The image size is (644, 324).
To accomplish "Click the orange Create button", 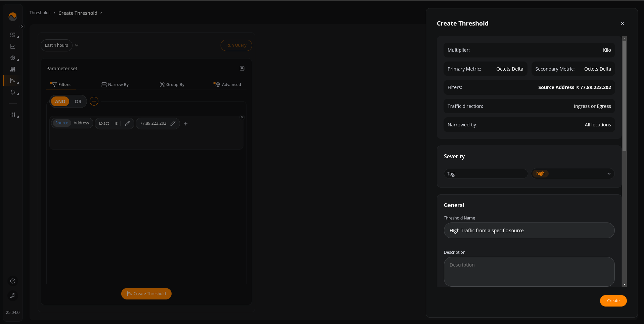I will pos(613,301).
